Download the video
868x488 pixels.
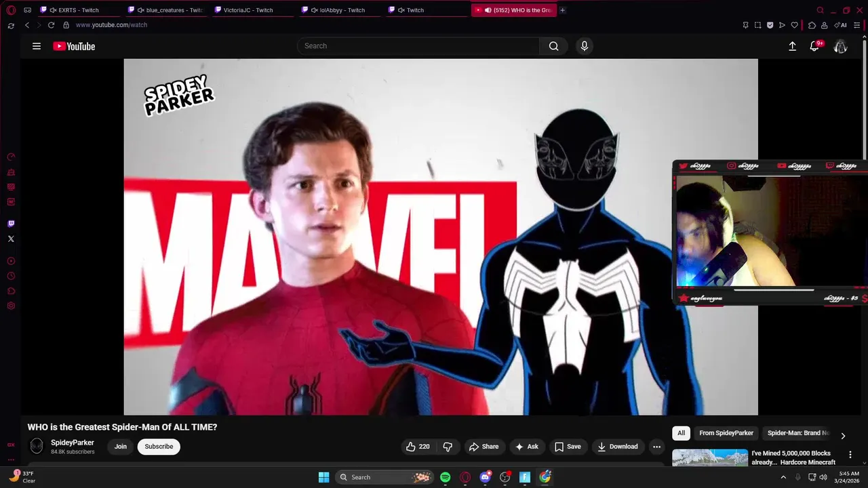click(x=618, y=447)
